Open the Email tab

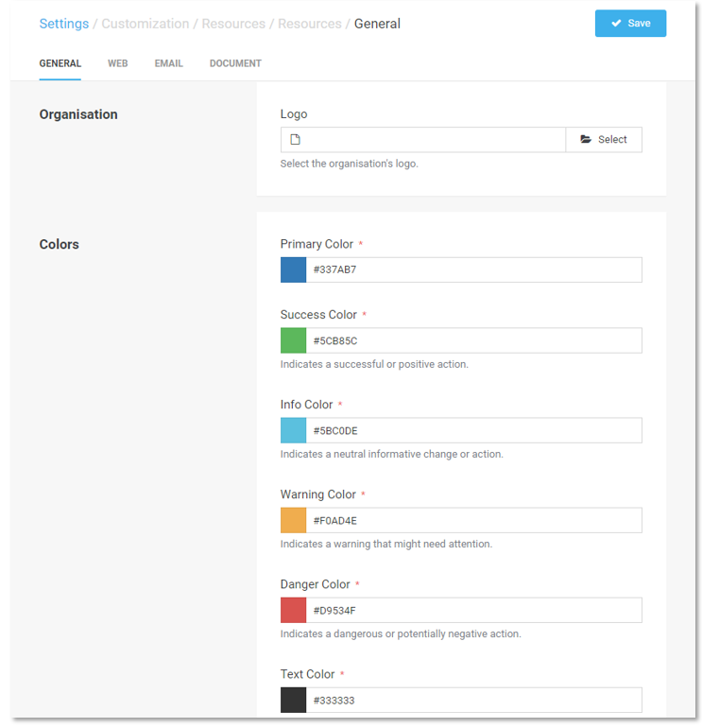pos(169,63)
